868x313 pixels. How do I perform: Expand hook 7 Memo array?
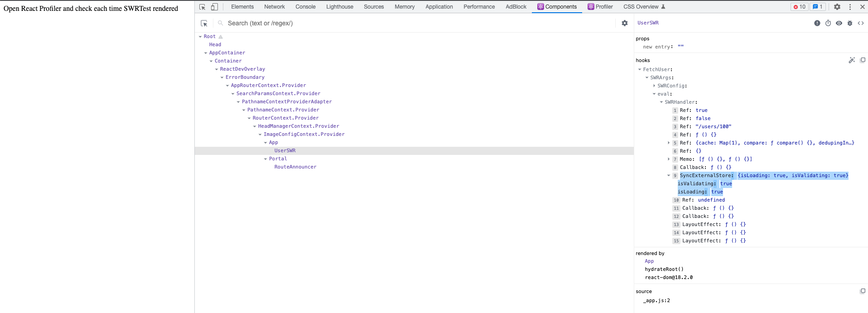669,159
